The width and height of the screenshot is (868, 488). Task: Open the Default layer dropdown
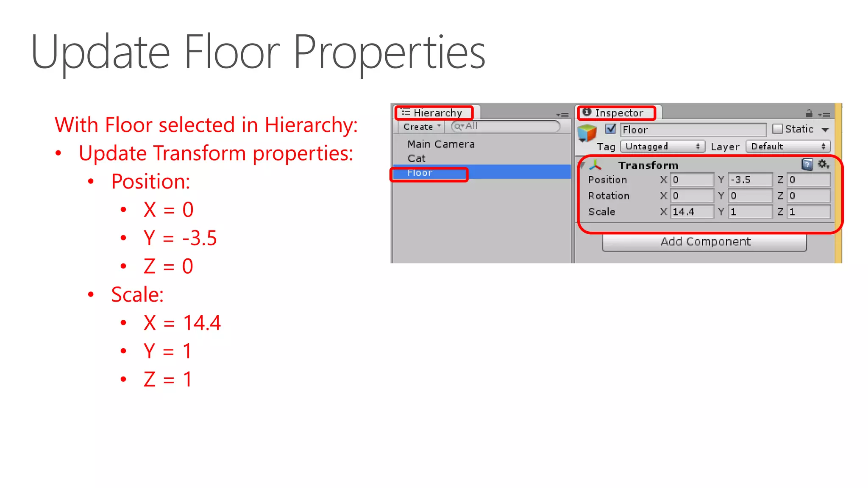click(x=788, y=146)
